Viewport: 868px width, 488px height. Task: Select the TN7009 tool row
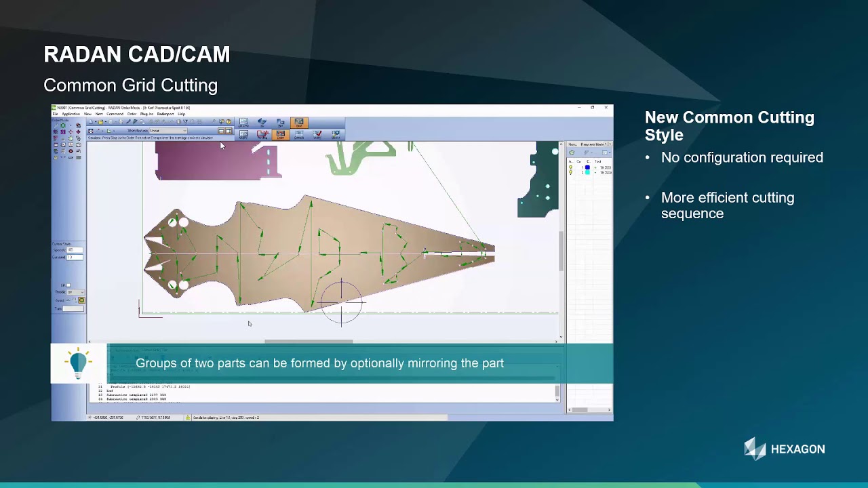click(589, 173)
